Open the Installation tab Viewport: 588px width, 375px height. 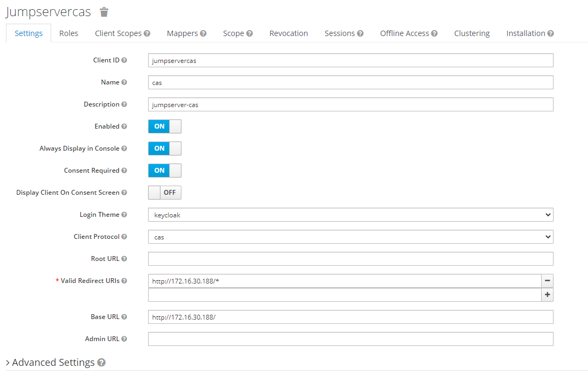point(526,33)
